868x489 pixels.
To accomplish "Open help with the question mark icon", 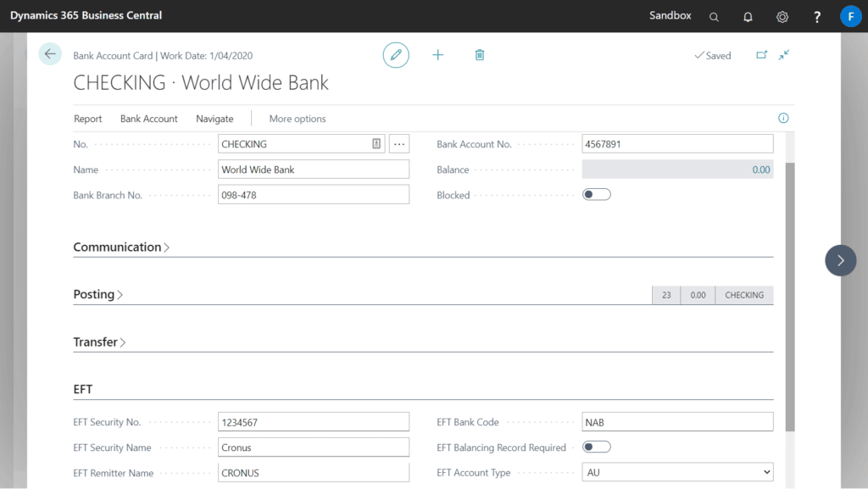I will point(815,16).
